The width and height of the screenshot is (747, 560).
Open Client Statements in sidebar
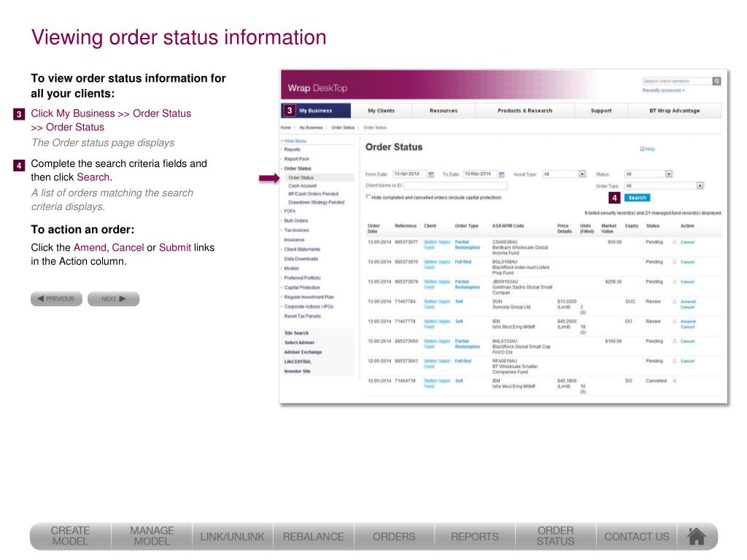tap(302, 249)
